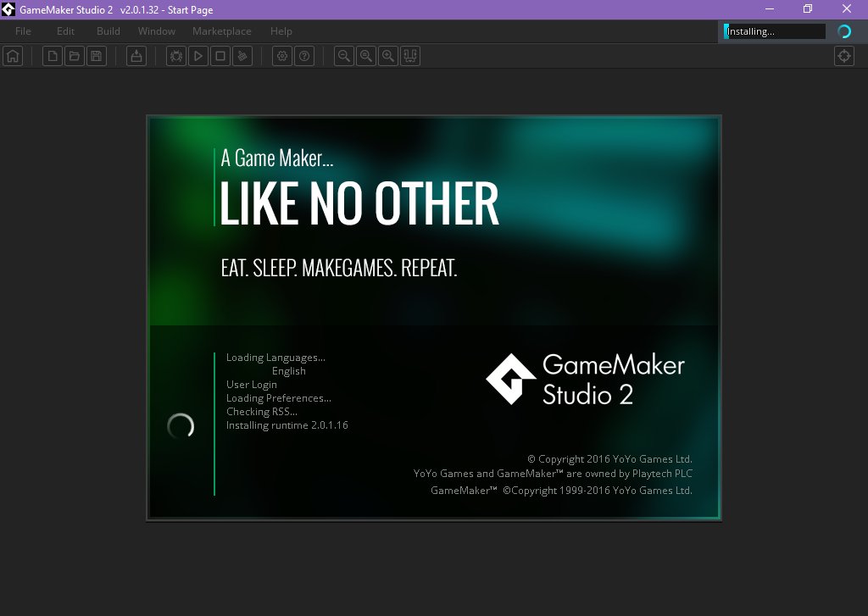Open the Edit menu
The image size is (868, 616).
coord(65,31)
